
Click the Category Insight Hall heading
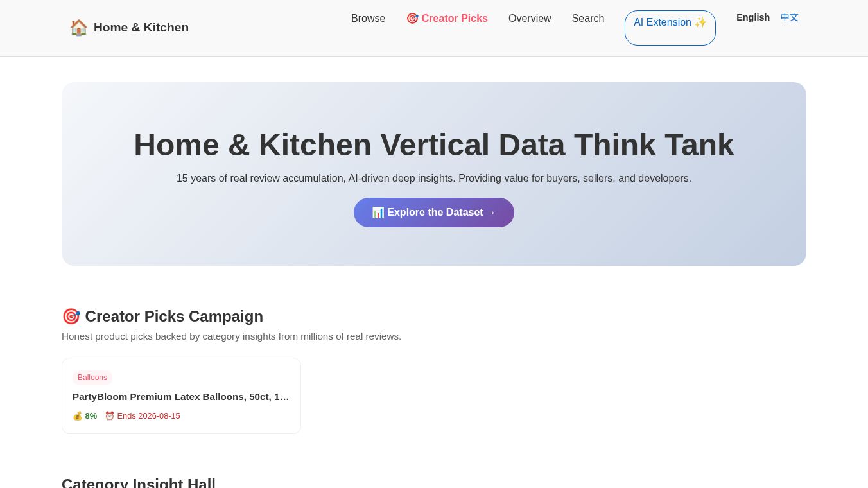tap(139, 483)
